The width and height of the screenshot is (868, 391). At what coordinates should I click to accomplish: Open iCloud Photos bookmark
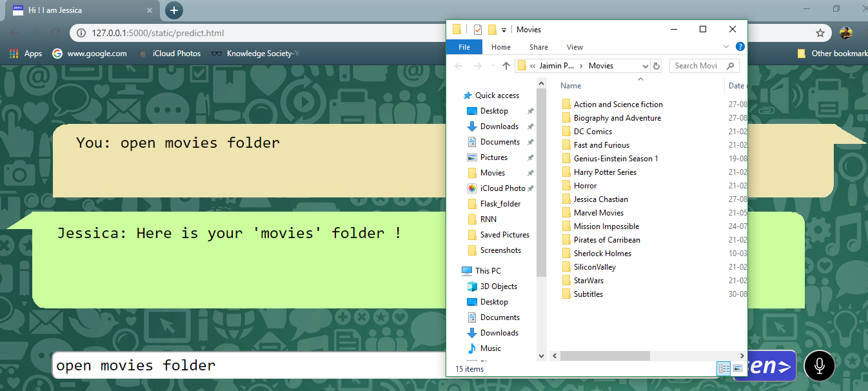pyautogui.click(x=170, y=54)
